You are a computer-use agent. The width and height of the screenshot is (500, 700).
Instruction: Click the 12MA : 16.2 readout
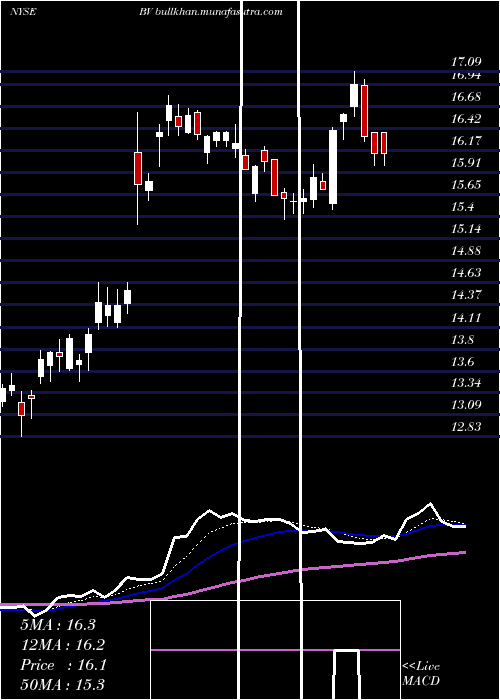point(62,645)
